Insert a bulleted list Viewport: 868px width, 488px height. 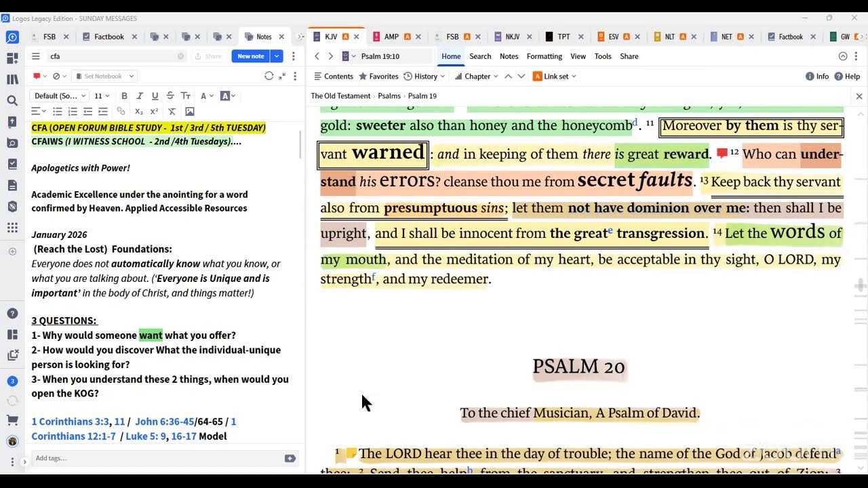(58, 111)
